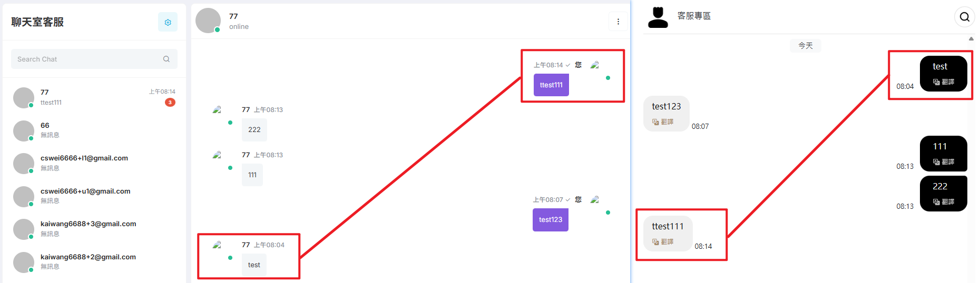
Task: Click 翻譯 under the black test bubble
Action: (948, 82)
